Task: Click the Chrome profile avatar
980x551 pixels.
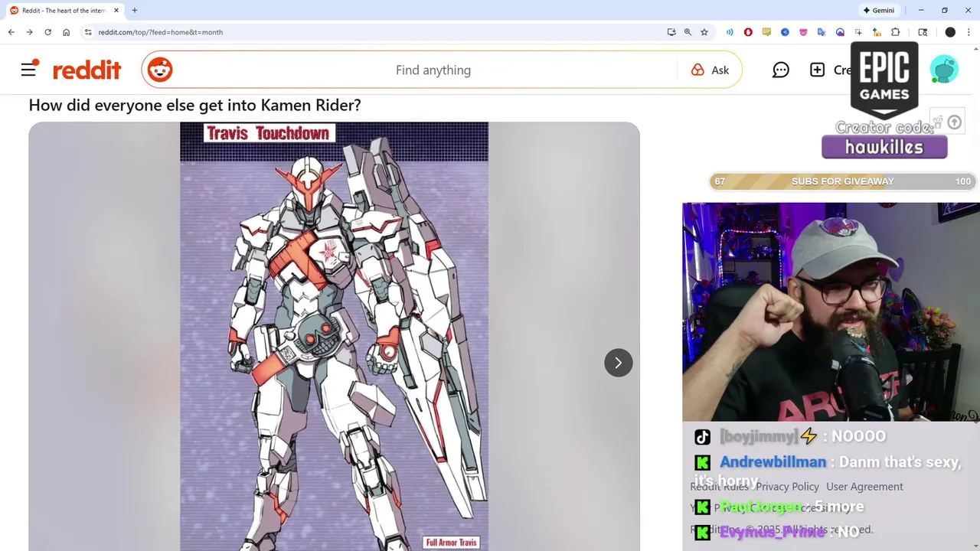Action: pyautogui.click(x=950, y=32)
